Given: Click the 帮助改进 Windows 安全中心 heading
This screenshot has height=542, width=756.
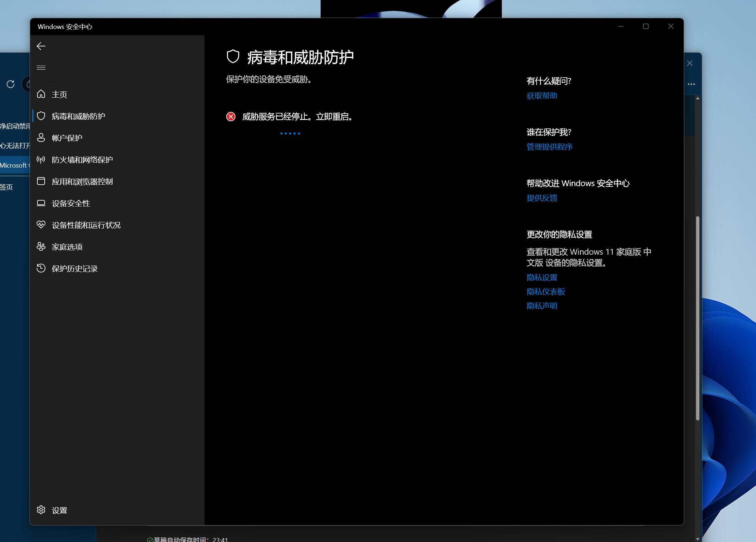Looking at the screenshot, I should coord(578,183).
